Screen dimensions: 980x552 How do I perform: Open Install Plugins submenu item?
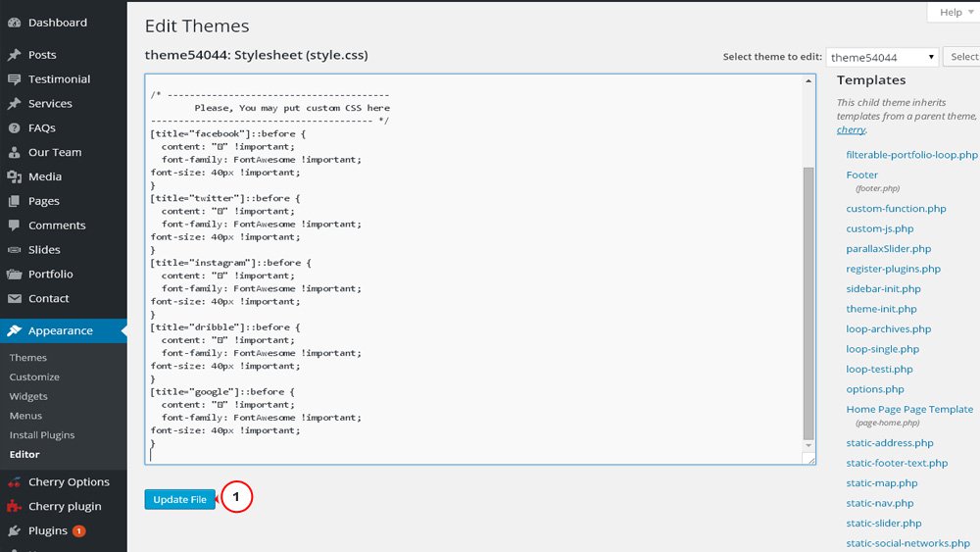point(42,435)
